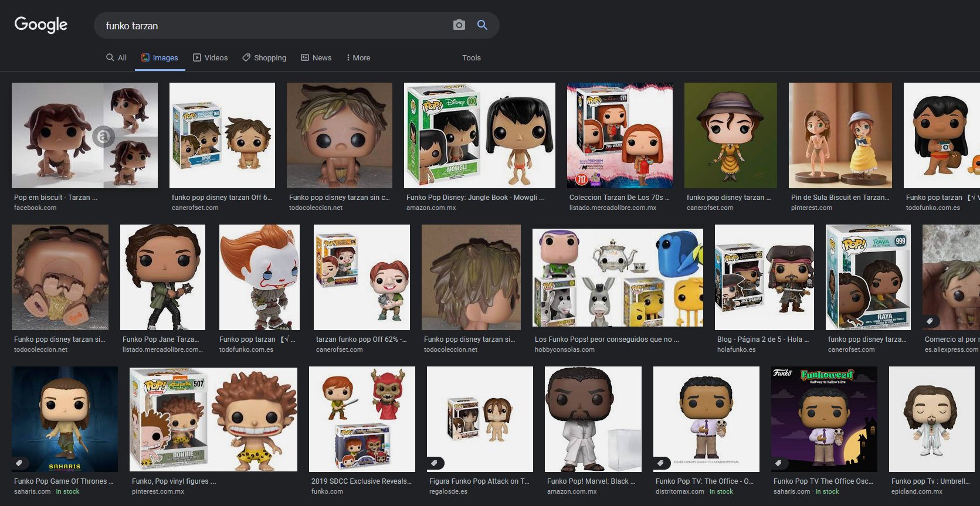Click the funko.com source link
The height and width of the screenshot is (506, 980).
tap(327, 491)
